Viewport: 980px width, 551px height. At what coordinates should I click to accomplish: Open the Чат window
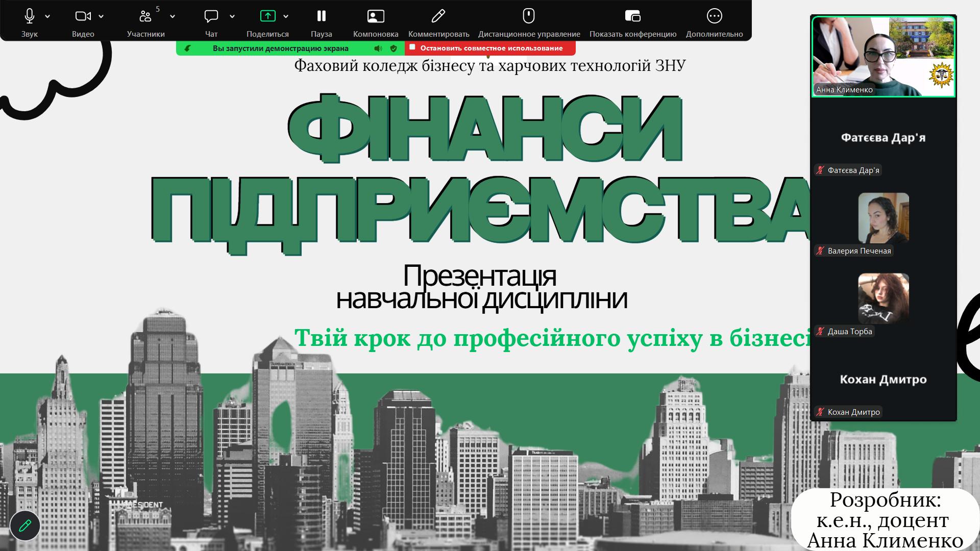click(211, 16)
